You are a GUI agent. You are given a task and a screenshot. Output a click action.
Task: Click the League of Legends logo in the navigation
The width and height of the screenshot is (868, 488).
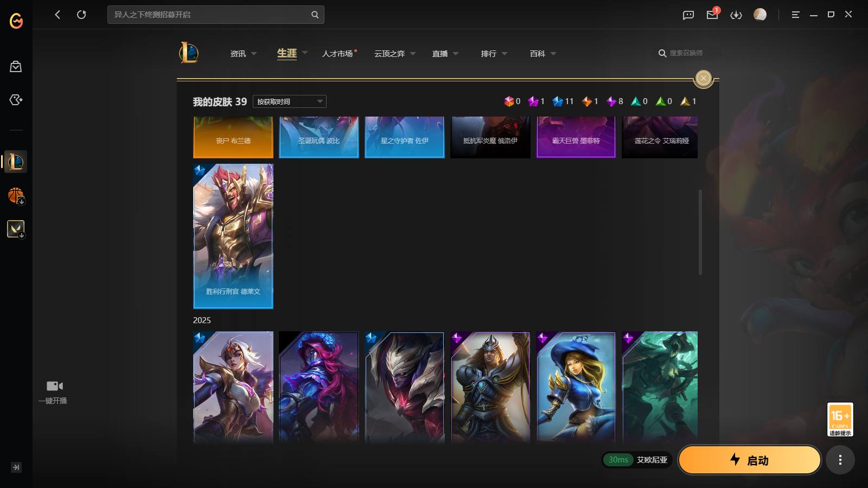(x=189, y=53)
